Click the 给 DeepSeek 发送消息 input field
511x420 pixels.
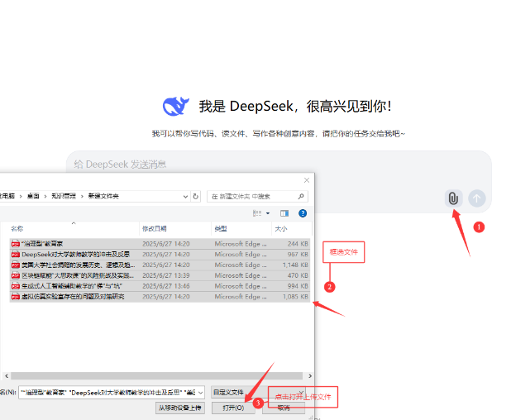coord(248,165)
